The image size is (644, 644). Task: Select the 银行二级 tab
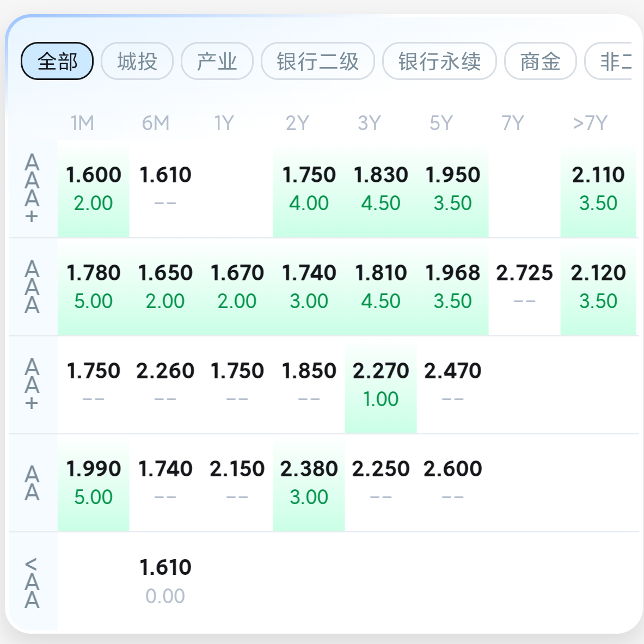[x=318, y=61]
